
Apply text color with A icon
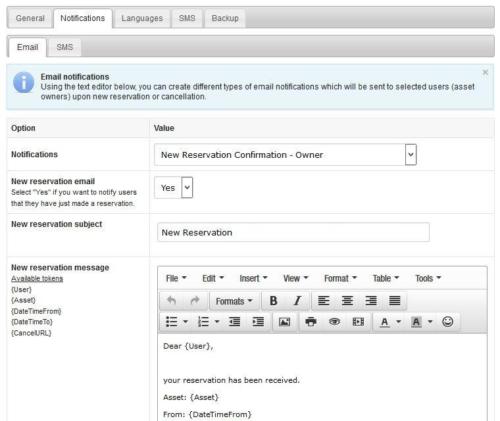click(x=384, y=322)
